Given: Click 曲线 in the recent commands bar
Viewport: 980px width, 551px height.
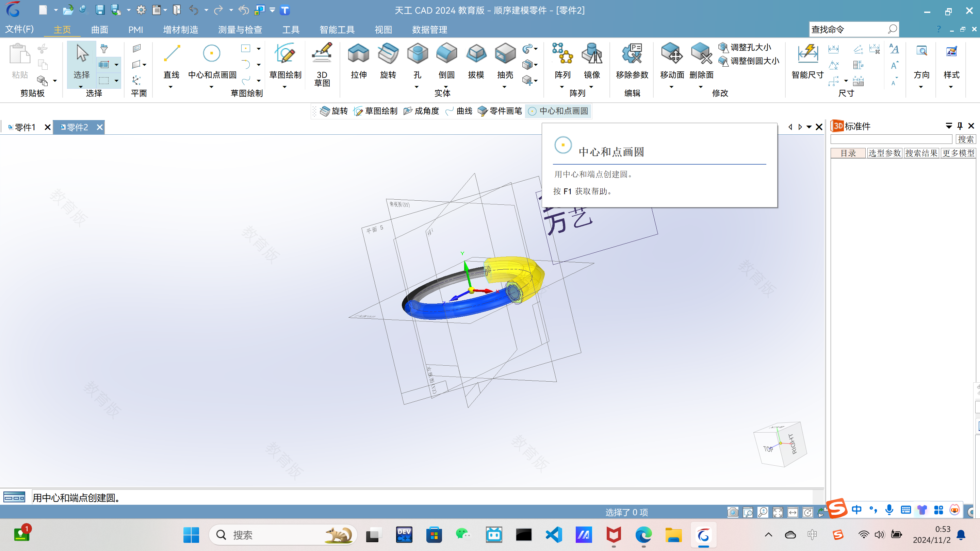Looking at the screenshot, I should [x=459, y=111].
